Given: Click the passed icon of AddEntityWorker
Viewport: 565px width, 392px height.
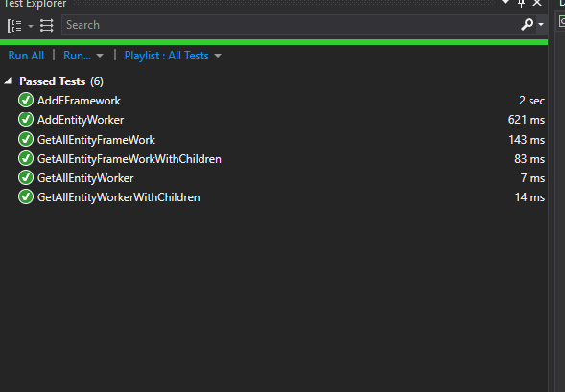Looking at the screenshot, I should point(26,120).
